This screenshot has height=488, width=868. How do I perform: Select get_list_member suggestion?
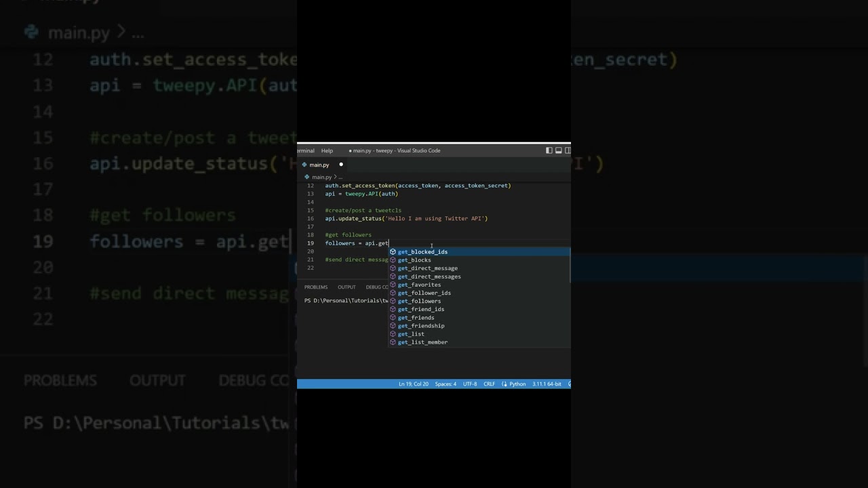[479, 342]
